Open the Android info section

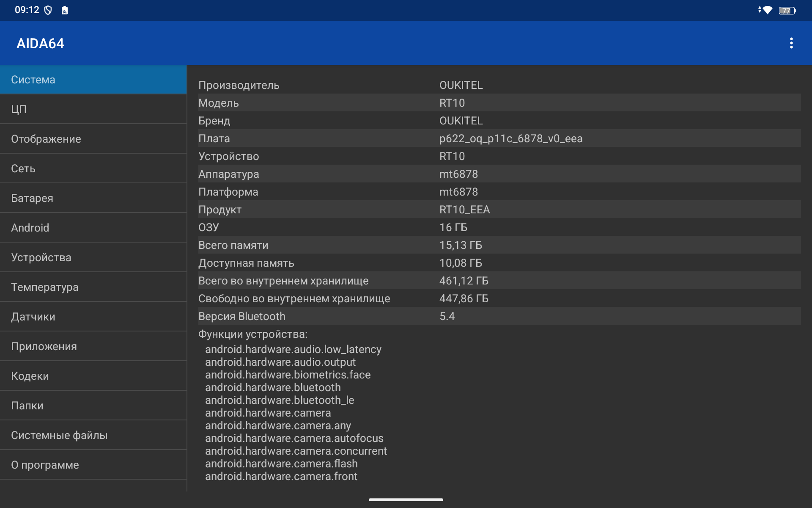93,228
